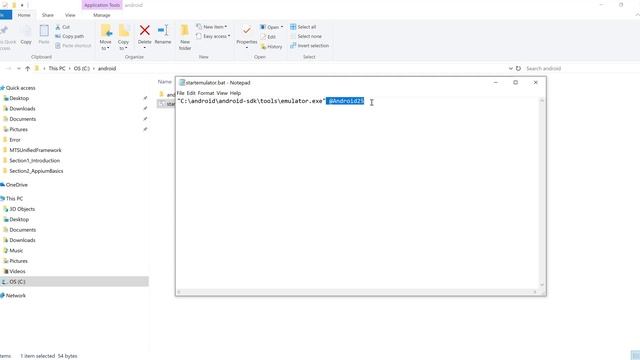Click the emulator.exe path text in Notepad
The width and height of the screenshot is (640, 360).
pos(251,101)
